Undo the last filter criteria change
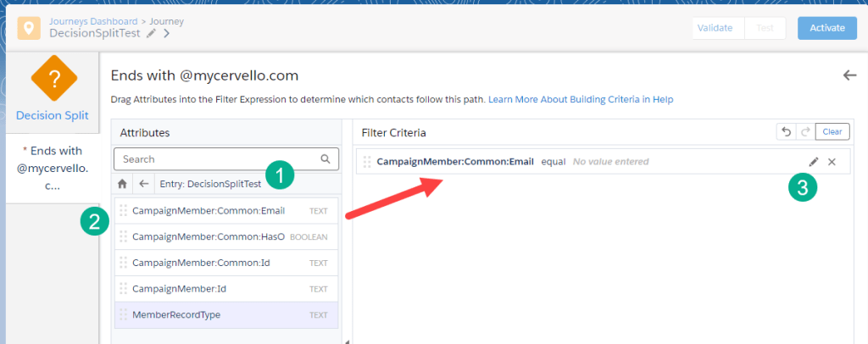This screenshot has height=344, width=868. click(x=787, y=132)
